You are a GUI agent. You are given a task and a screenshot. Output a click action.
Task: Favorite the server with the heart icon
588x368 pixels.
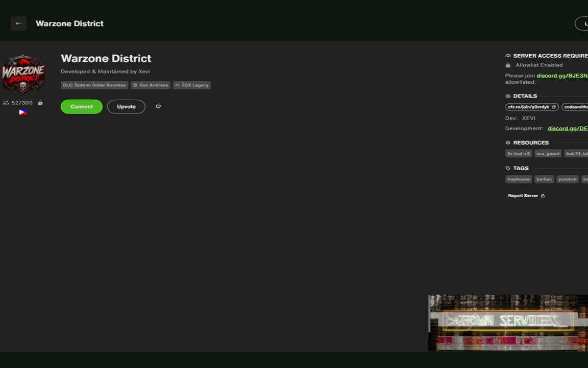(x=158, y=107)
